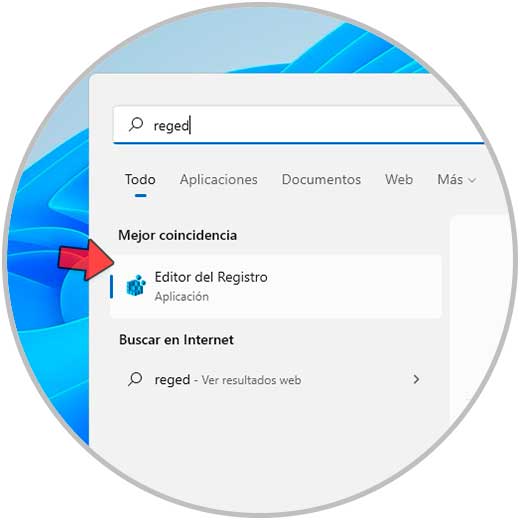
Task: Switch to the Todo tab
Action: 140,180
